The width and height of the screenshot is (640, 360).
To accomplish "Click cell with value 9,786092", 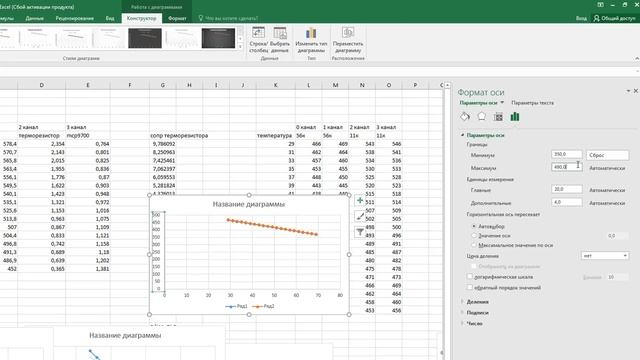I will point(163,144).
